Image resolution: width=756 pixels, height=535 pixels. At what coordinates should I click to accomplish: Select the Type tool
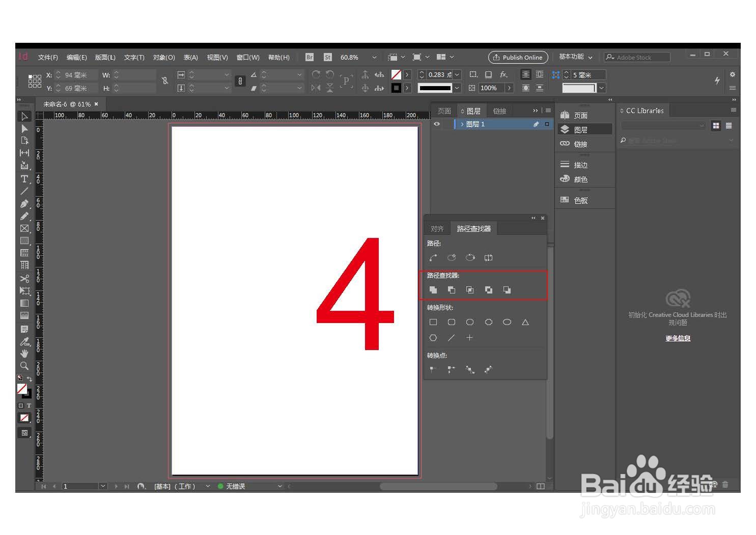pos(24,179)
